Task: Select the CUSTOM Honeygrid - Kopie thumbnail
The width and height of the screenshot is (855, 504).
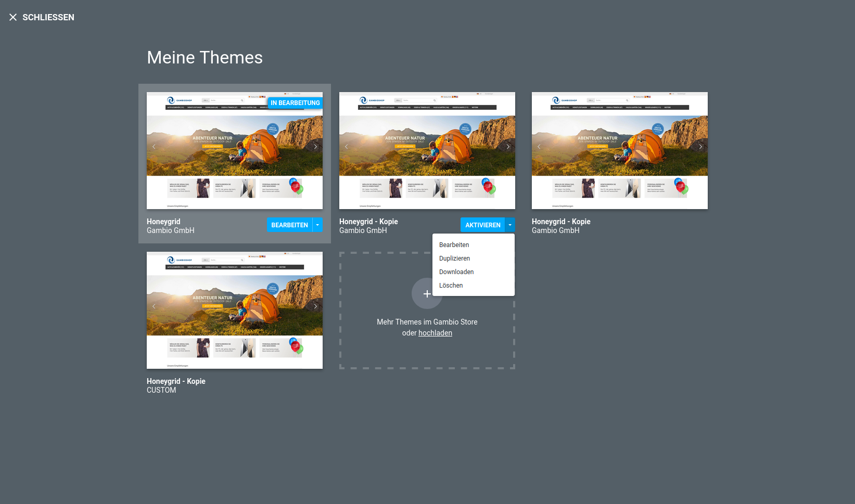Action: point(234,310)
